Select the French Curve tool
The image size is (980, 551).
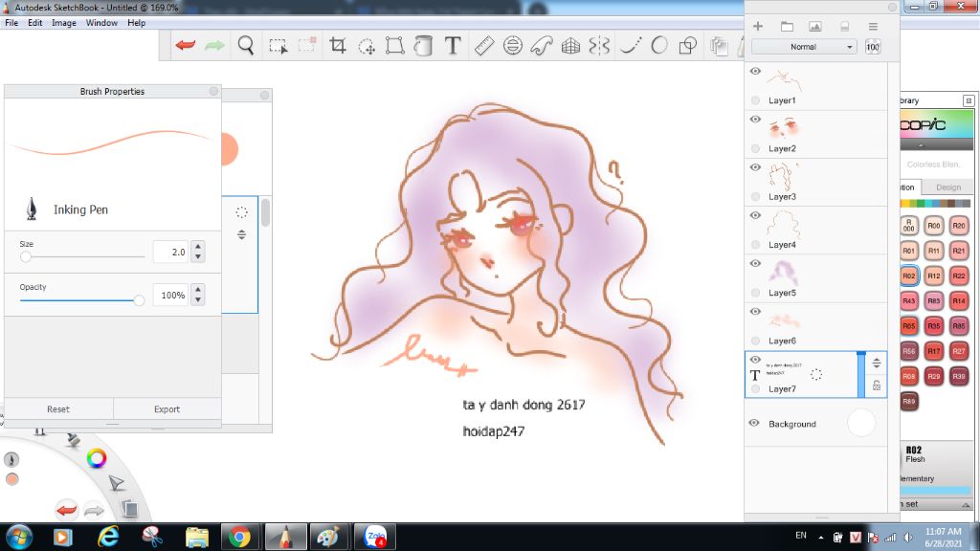pos(542,46)
